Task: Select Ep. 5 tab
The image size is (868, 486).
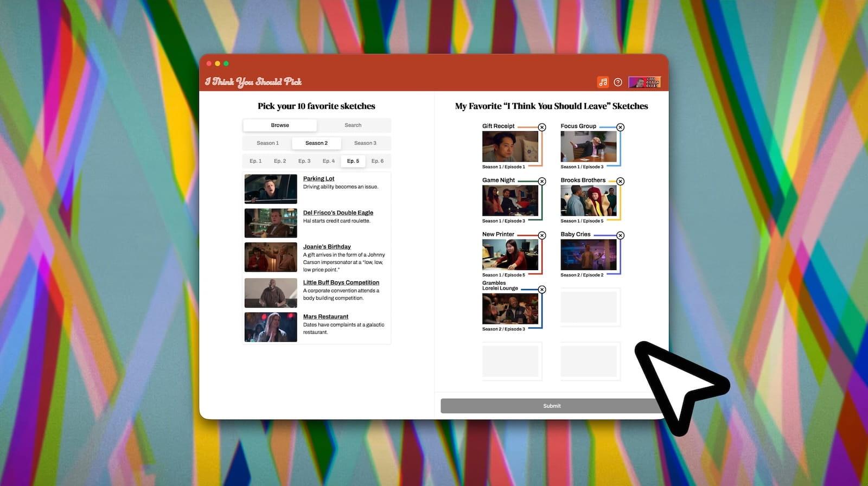Action: pos(353,161)
